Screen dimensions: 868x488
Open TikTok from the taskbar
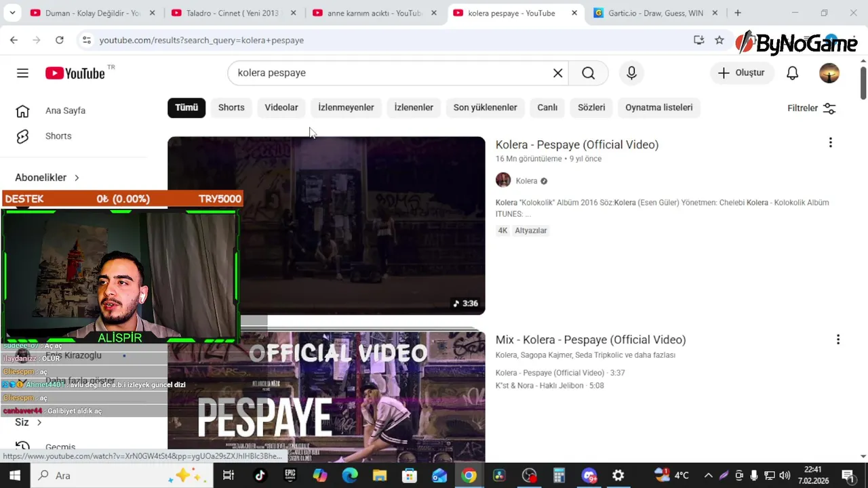coord(260,475)
